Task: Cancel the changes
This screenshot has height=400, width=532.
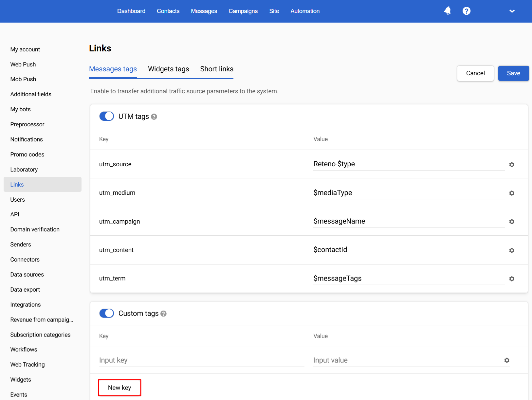Action: pyautogui.click(x=475, y=73)
